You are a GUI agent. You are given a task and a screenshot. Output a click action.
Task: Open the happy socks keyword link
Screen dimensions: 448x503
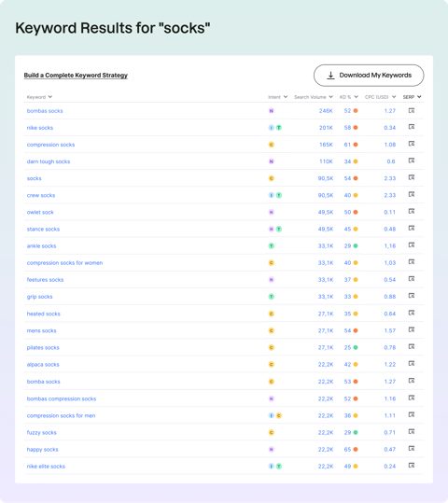pyautogui.click(x=42, y=450)
